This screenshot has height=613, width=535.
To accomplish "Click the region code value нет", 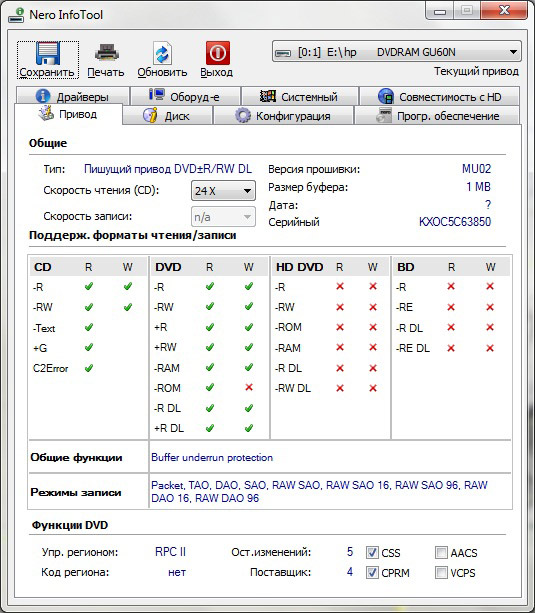I will click(177, 572).
